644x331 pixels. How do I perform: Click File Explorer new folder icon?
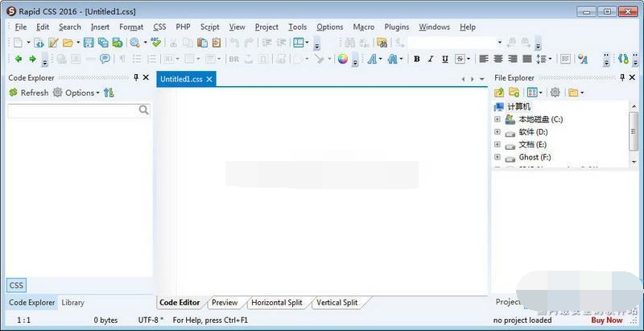point(514,93)
